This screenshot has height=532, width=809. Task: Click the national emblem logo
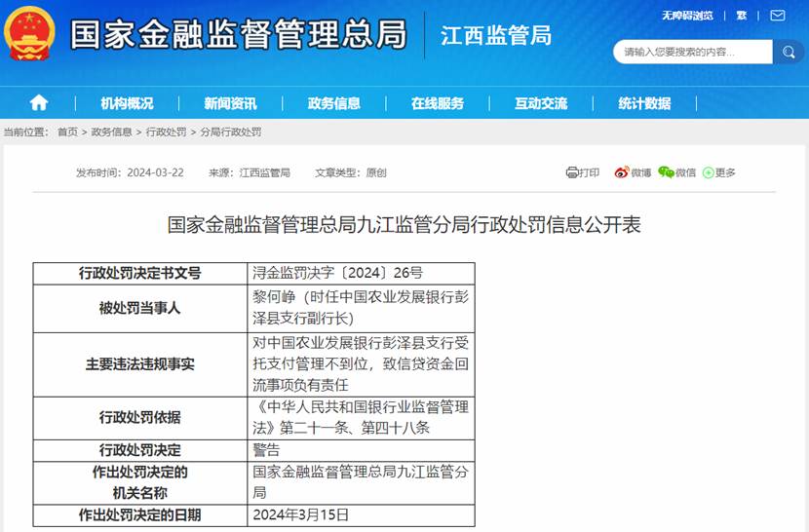(30, 34)
